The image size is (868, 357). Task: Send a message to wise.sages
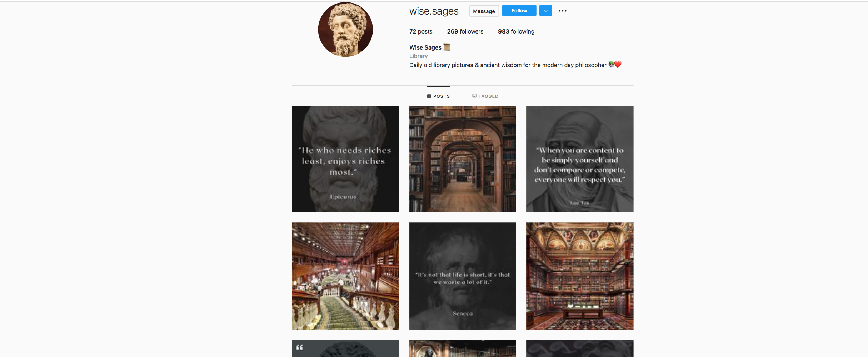click(x=484, y=11)
